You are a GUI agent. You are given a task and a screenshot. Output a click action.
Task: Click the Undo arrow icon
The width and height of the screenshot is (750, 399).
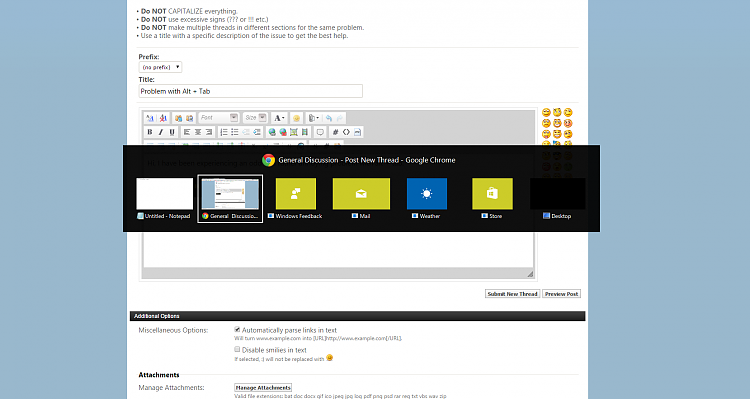tap(329, 118)
